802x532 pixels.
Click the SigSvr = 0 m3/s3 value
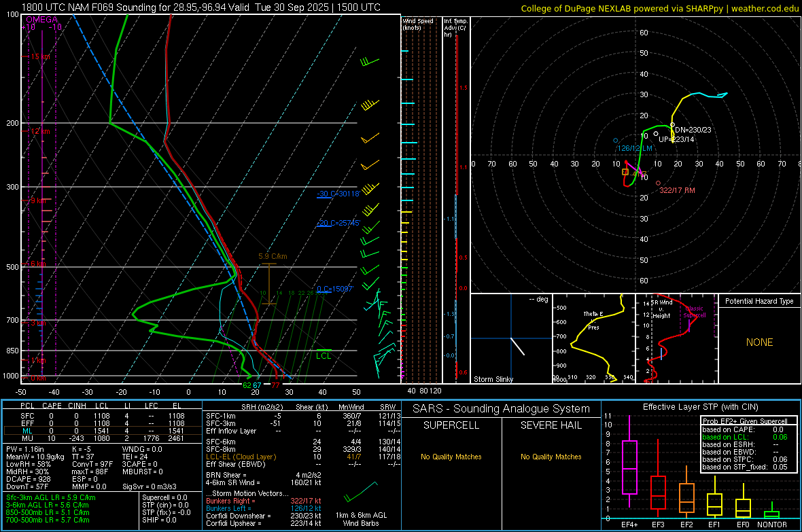point(150,486)
